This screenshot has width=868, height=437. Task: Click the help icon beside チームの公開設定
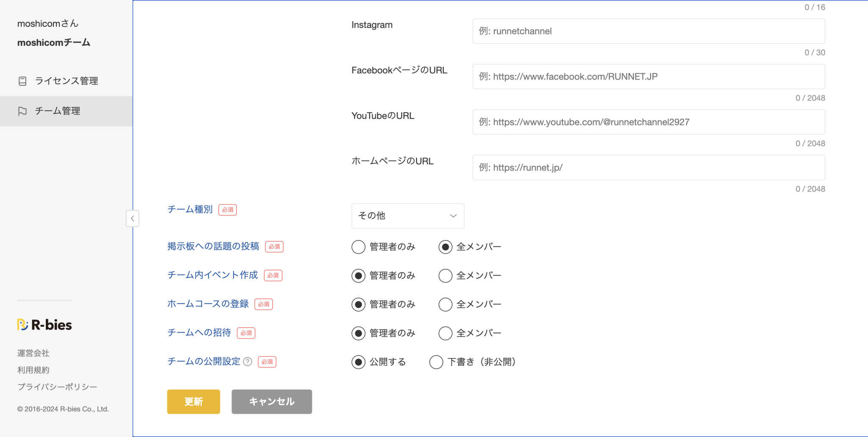[248, 362]
